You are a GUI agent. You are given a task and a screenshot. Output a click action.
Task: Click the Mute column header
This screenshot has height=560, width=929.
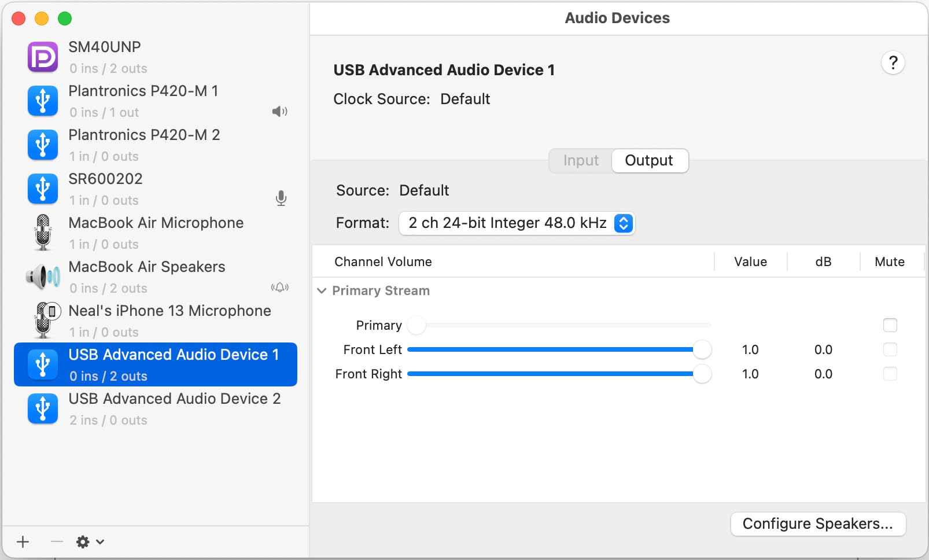pos(890,261)
